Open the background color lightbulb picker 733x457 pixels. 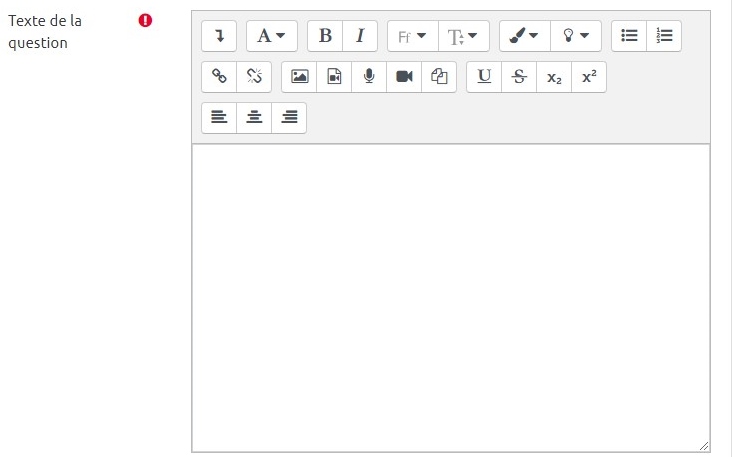point(576,36)
